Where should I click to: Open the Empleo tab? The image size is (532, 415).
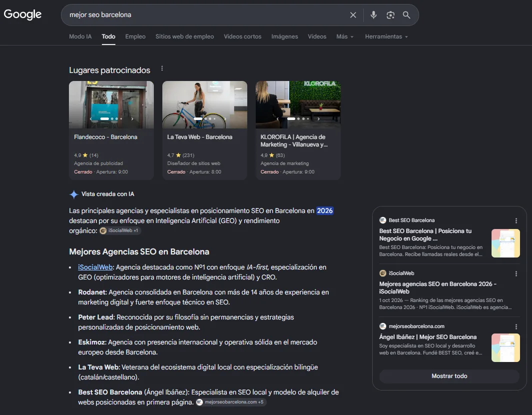(135, 36)
